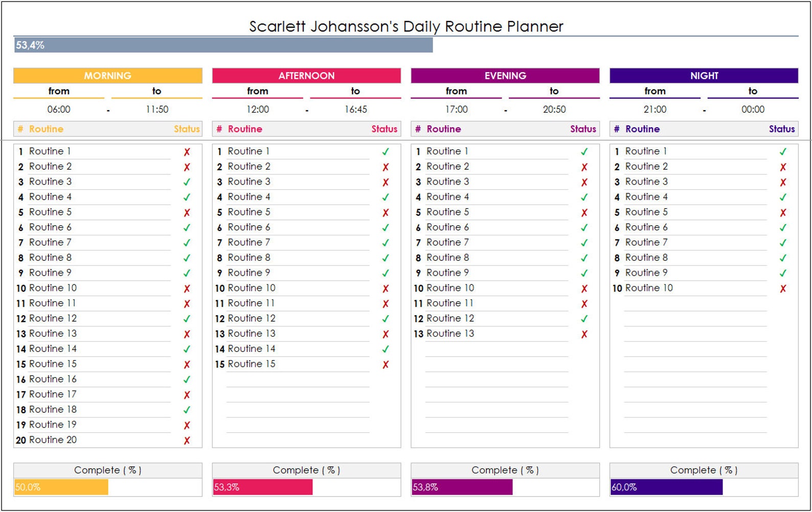Viewport: 812px width, 512px height.
Task: Click the Evening Status column header
Action: (583, 129)
